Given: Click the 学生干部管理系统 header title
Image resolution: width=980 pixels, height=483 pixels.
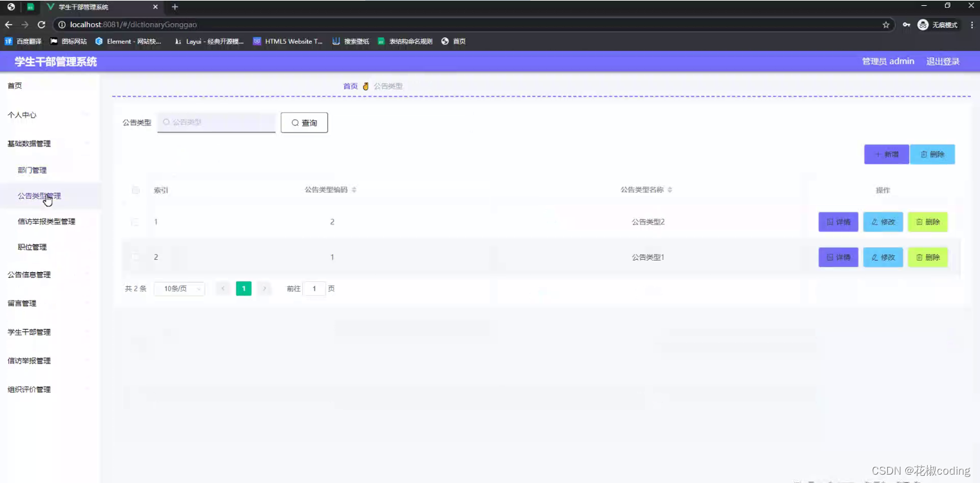Looking at the screenshot, I should click(x=56, y=62).
